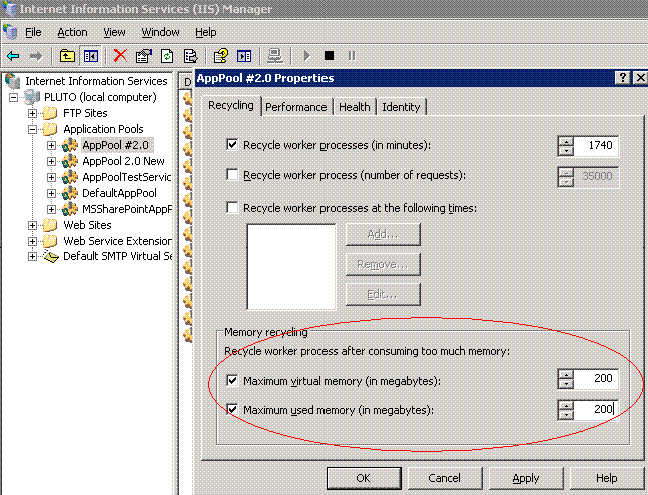Expand the AppPool 2.0 New node
Image resolution: width=648 pixels, height=495 pixels.
[51, 162]
